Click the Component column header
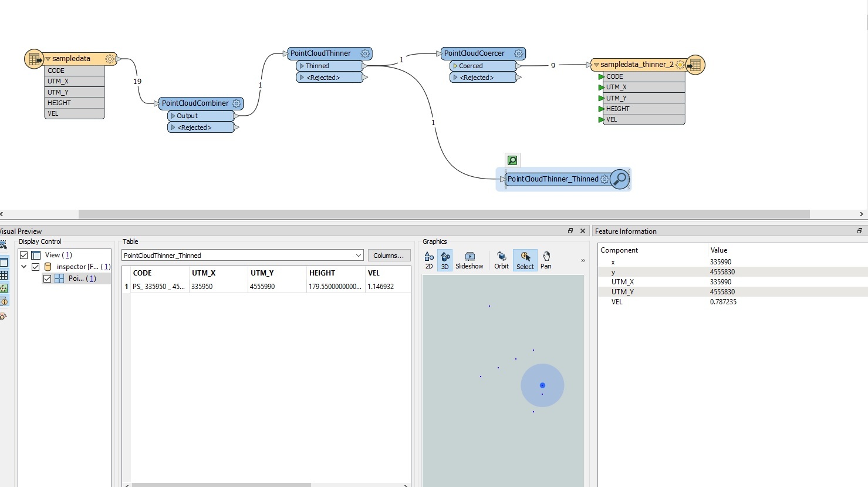Viewport: 868px width, 487px height. [x=653, y=250]
